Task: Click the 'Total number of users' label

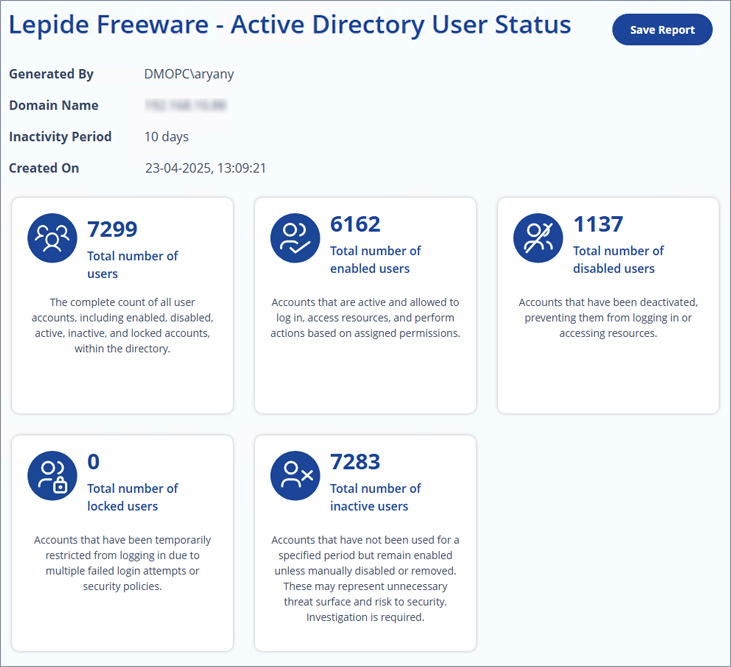Action: (x=132, y=265)
